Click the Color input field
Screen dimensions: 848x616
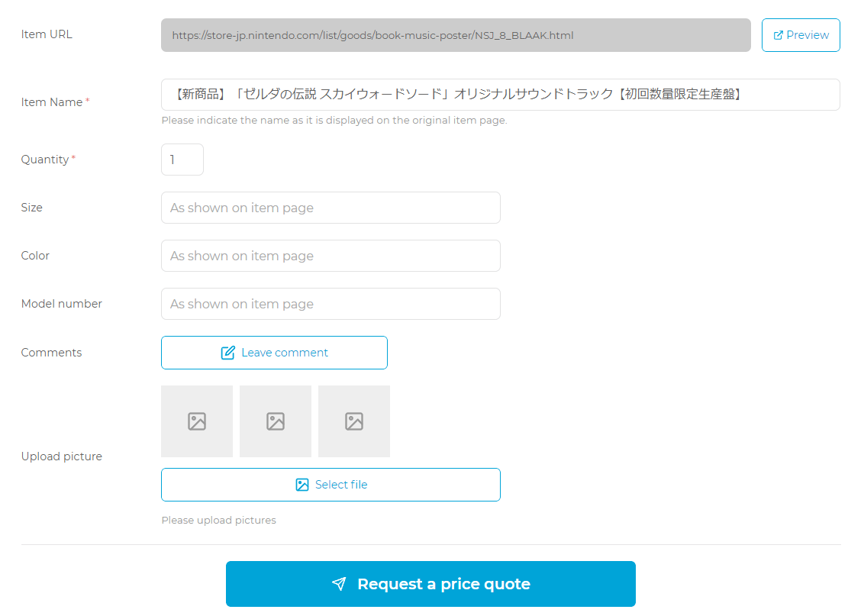[x=330, y=256]
